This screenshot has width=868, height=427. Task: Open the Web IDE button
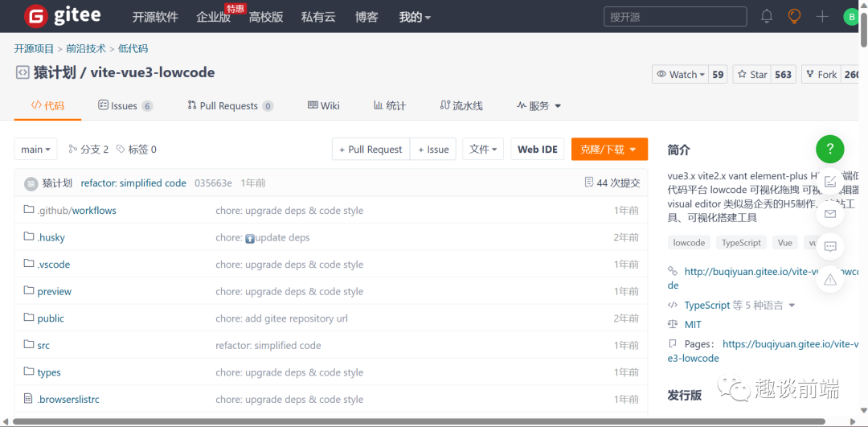click(x=538, y=149)
